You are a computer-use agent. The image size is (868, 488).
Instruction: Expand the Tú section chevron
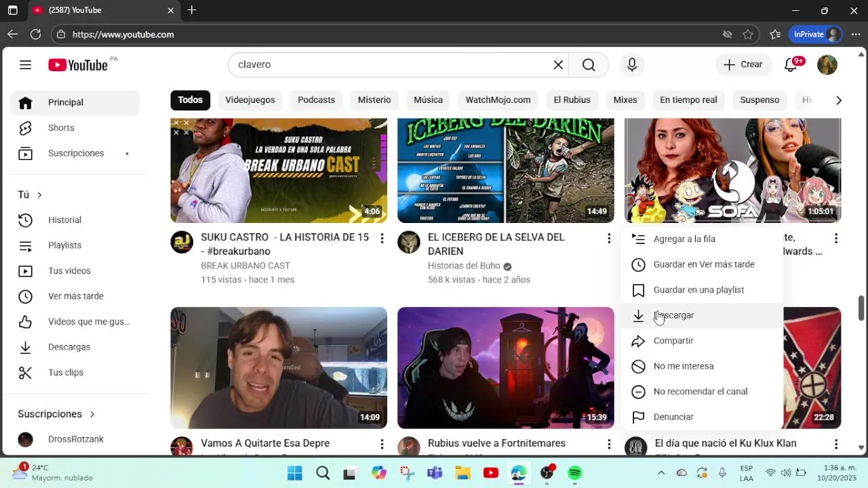coord(39,195)
